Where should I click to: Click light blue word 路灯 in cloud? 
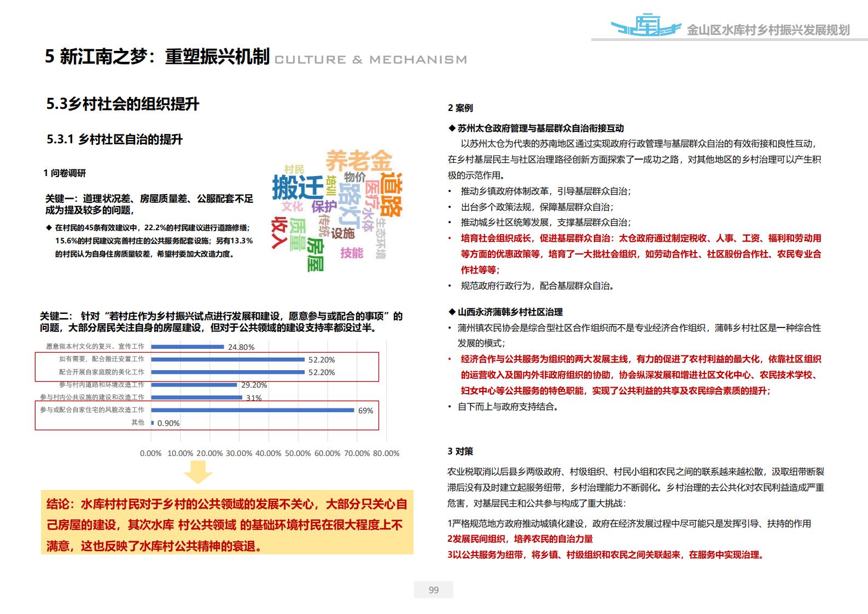pos(350,207)
